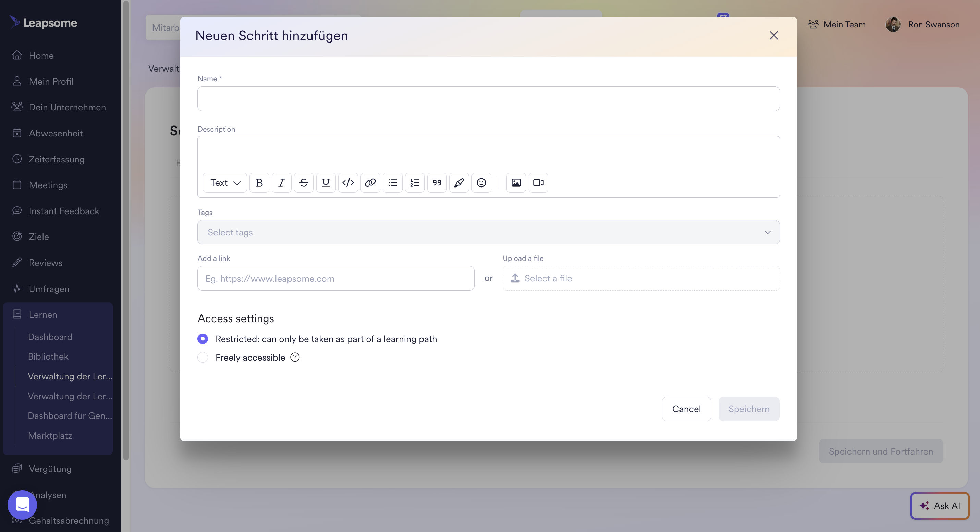Open Bibliothek submenu item
This screenshot has height=532, width=980.
pyautogui.click(x=48, y=356)
